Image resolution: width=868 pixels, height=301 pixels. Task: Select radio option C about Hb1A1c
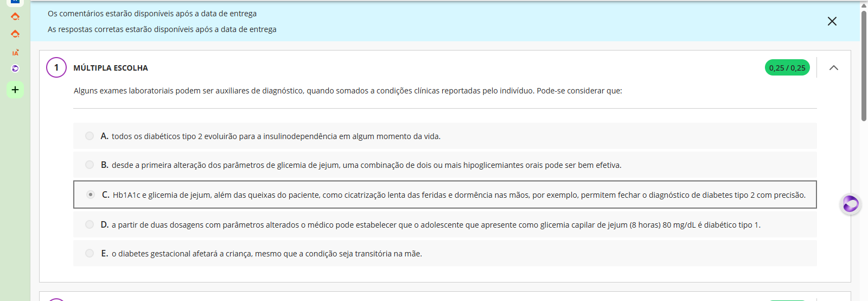click(x=91, y=195)
